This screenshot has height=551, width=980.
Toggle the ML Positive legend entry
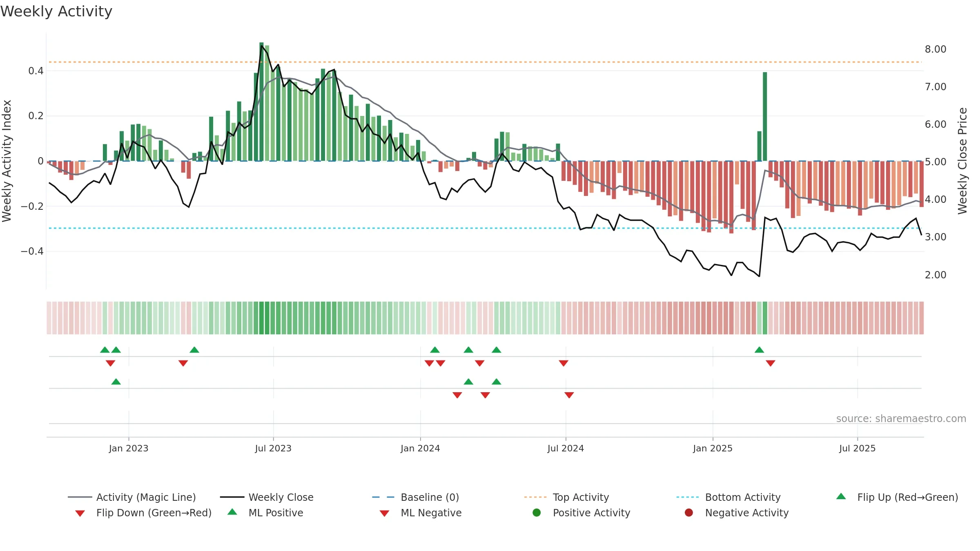[265, 513]
